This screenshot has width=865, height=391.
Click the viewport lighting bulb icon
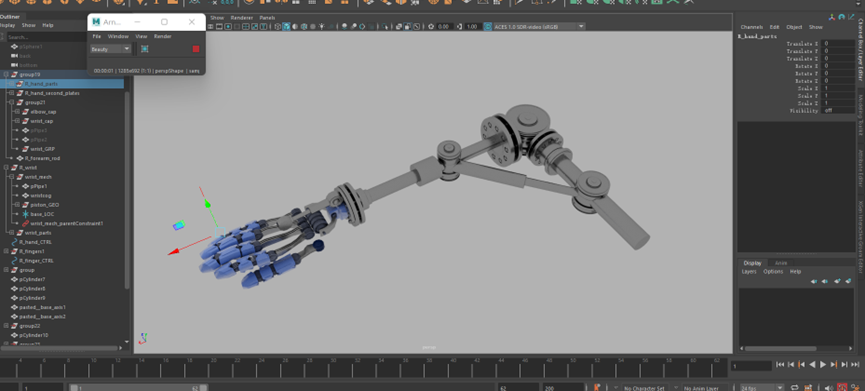322,26
